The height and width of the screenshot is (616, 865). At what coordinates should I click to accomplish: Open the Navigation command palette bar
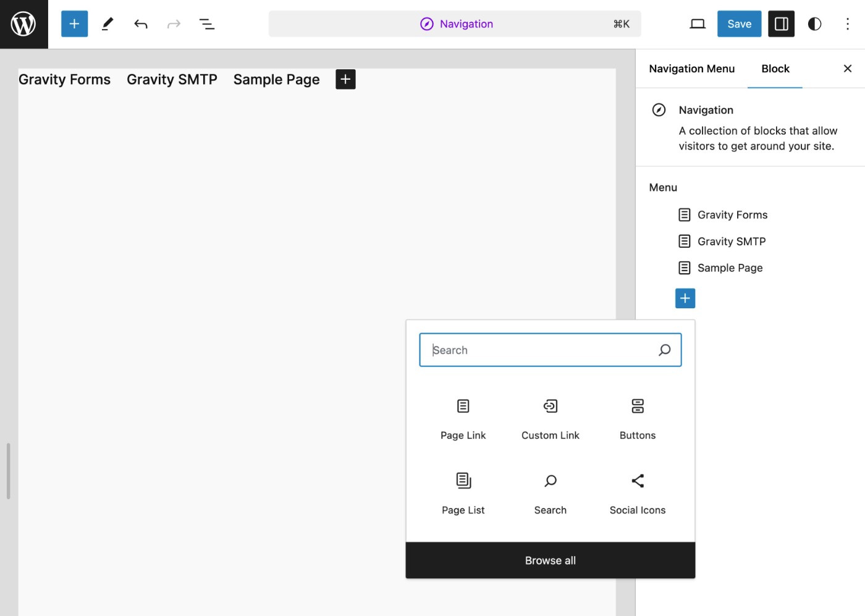tap(455, 24)
